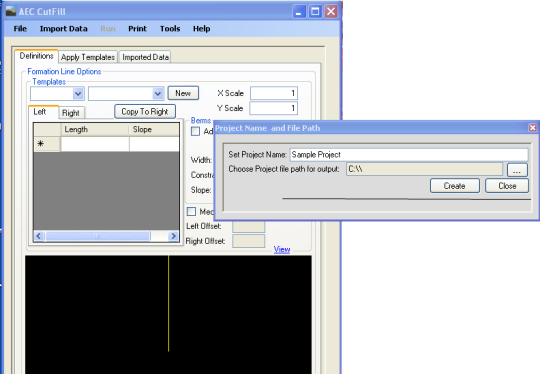This screenshot has height=374, width=540.
Task: Edit the Y Scale value field
Action: 274,108
